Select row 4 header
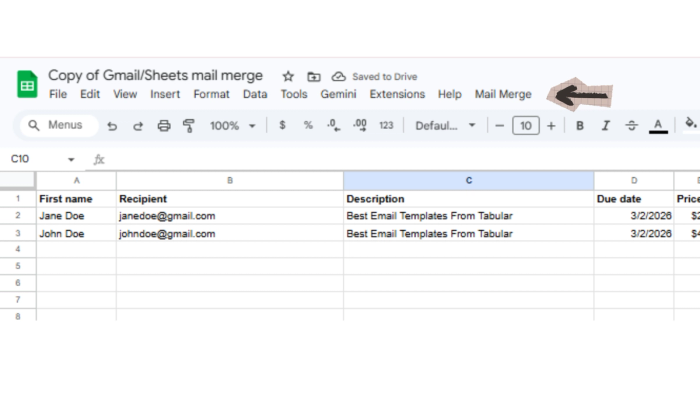Image resolution: width=700 pixels, height=394 pixels. [x=18, y=249]
